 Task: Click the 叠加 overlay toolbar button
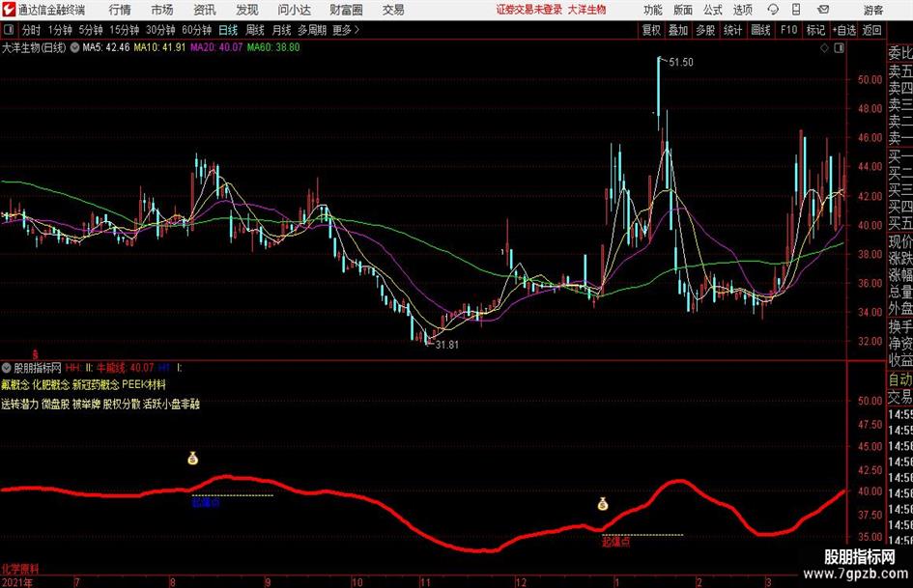pyautogui.click(x=678, y=30)
